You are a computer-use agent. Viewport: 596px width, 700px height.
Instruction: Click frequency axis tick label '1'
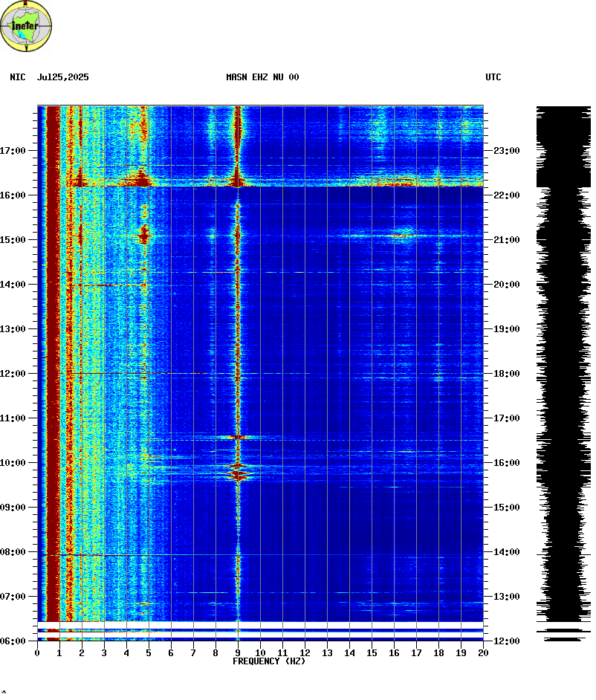tap(59, 653)
